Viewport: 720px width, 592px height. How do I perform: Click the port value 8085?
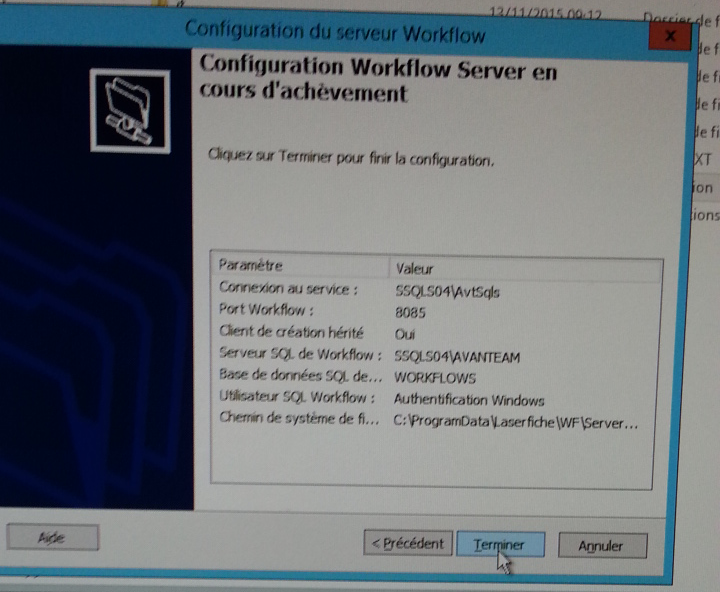(410, 313)
